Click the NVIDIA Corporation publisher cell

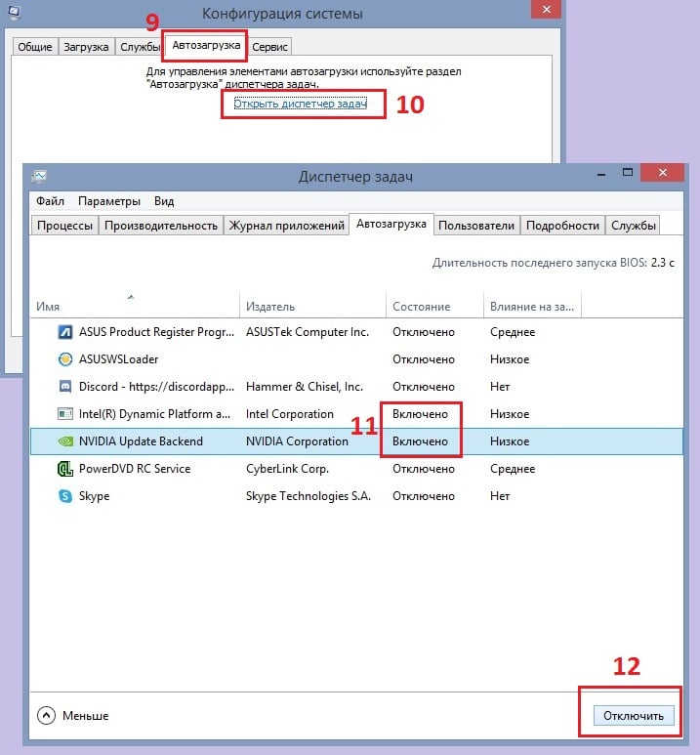pyautogui.click(x=297, y=441)
